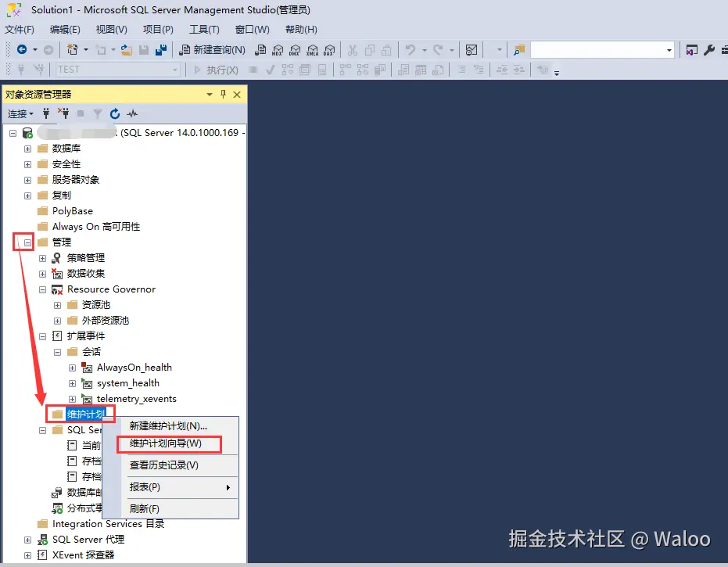Click the Resource Governor node icon

(x=56, y=289)
